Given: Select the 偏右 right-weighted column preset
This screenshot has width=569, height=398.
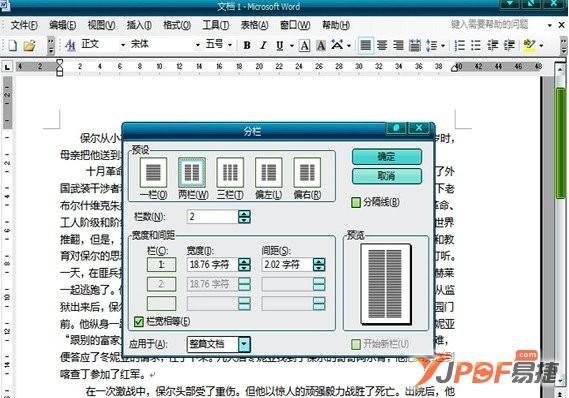Looking at the screenshot, I should click(x=307, y=172).
